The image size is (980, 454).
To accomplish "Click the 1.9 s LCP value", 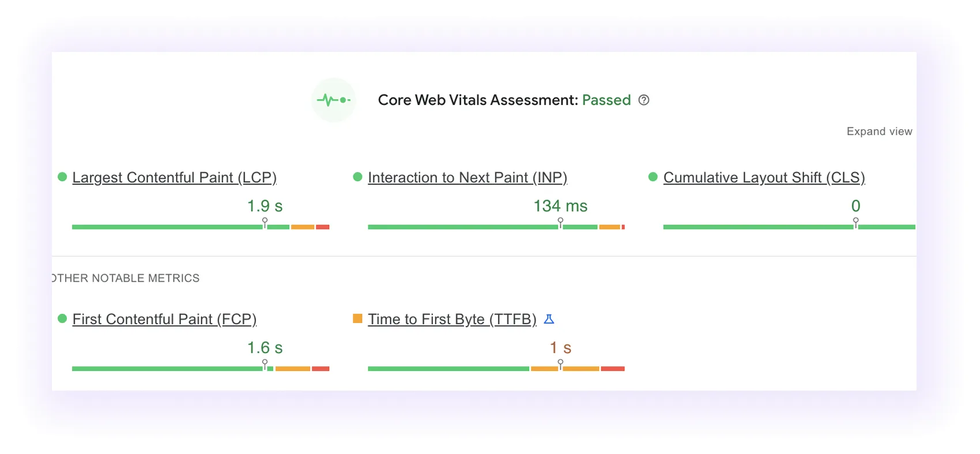I will pyautogui.click(x=265, y=206).
